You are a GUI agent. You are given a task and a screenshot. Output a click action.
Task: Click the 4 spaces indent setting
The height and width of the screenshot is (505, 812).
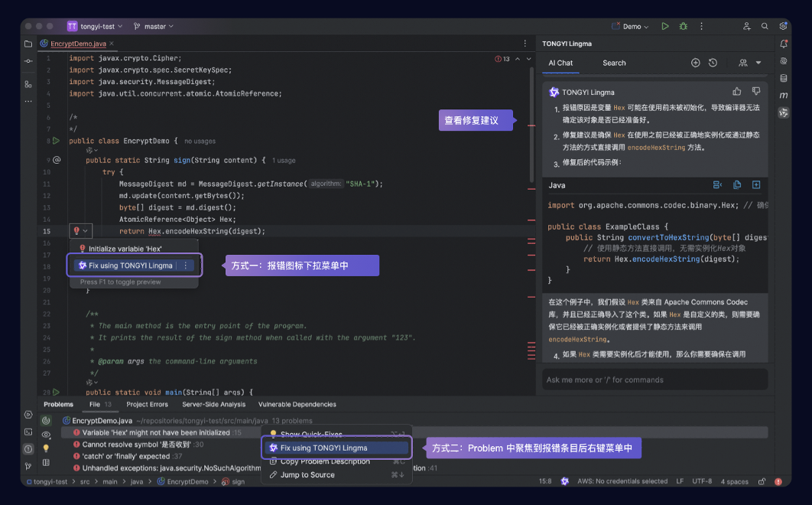[x=734, y=481]
